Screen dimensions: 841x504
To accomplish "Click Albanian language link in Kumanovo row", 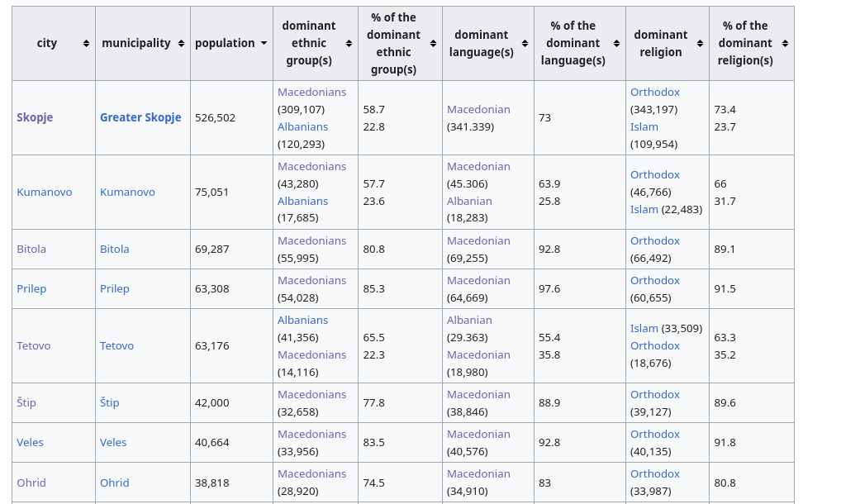I will (469, 201).
